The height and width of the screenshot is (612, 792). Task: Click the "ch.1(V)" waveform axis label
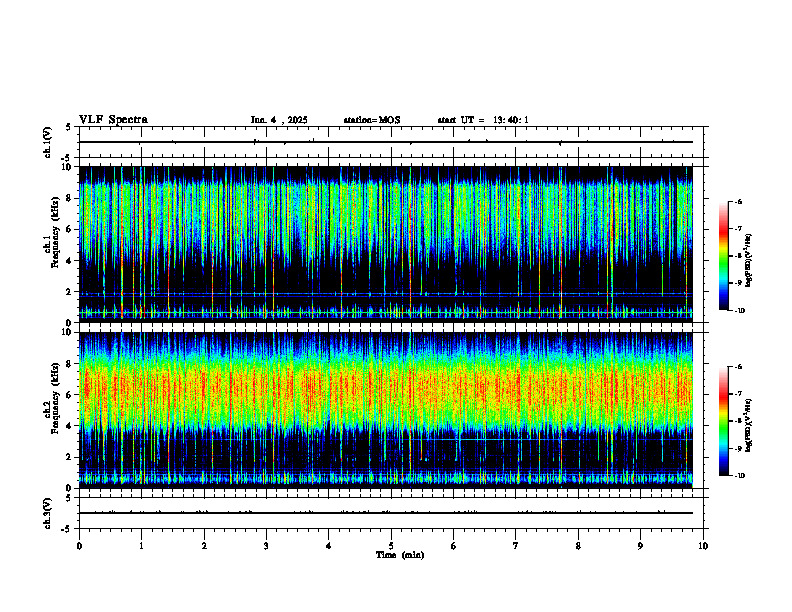click(47, 142)
